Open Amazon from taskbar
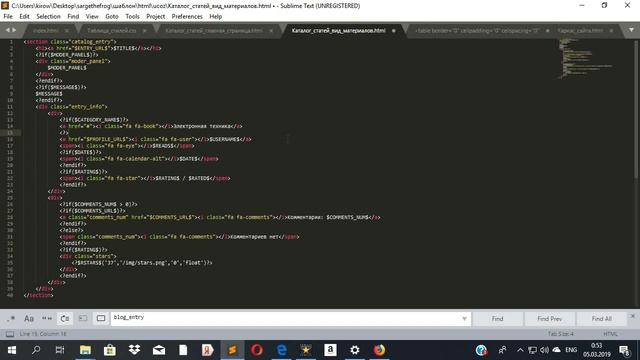Viewport: 640px width, 360px height. point(330,350)
